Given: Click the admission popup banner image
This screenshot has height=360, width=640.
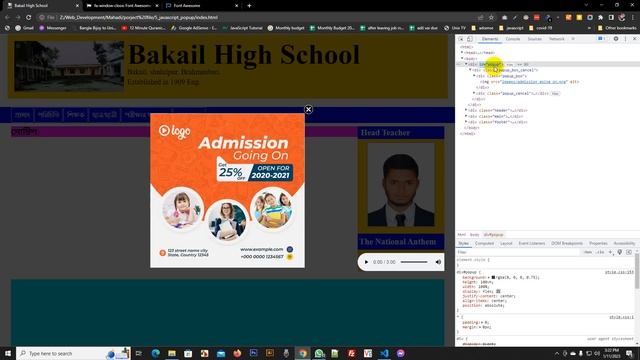Looking at the screenshot, I should coord(227,191).
